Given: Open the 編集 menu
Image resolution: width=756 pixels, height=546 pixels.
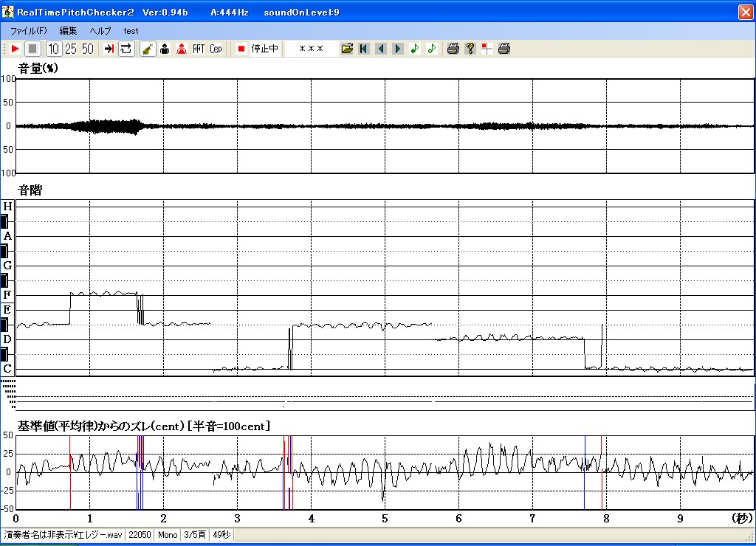Looking at the screenshot, I should click(x=68, y=31).
